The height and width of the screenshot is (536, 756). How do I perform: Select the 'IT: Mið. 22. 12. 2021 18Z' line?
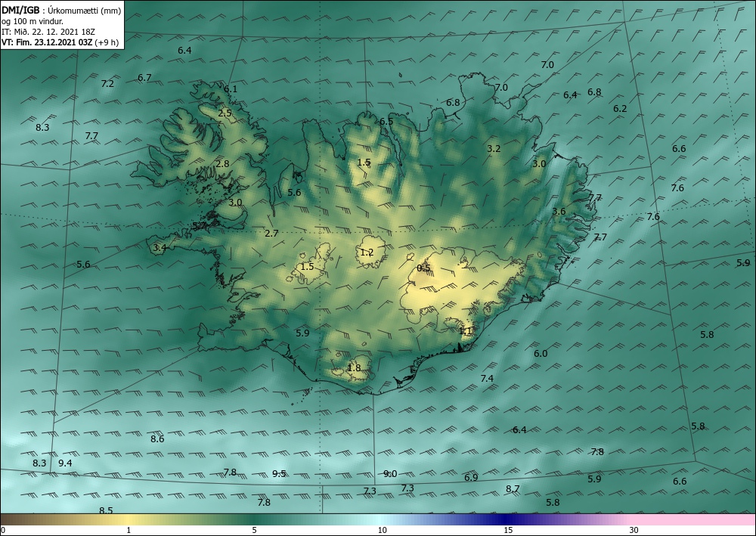tap(48, 31)
